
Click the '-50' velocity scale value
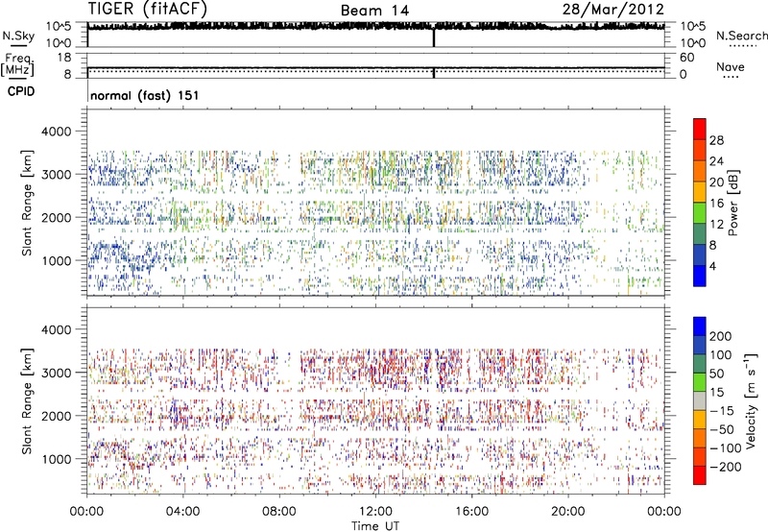[722, 429]
